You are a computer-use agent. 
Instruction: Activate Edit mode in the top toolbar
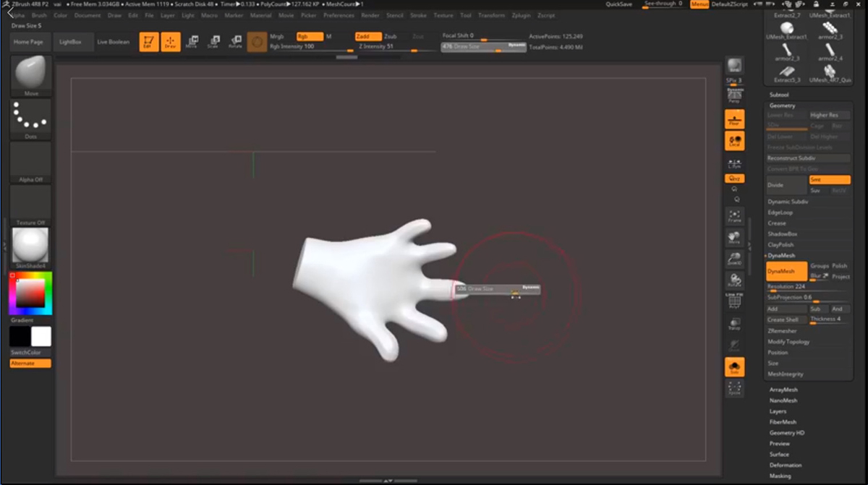tap(148, 42)
